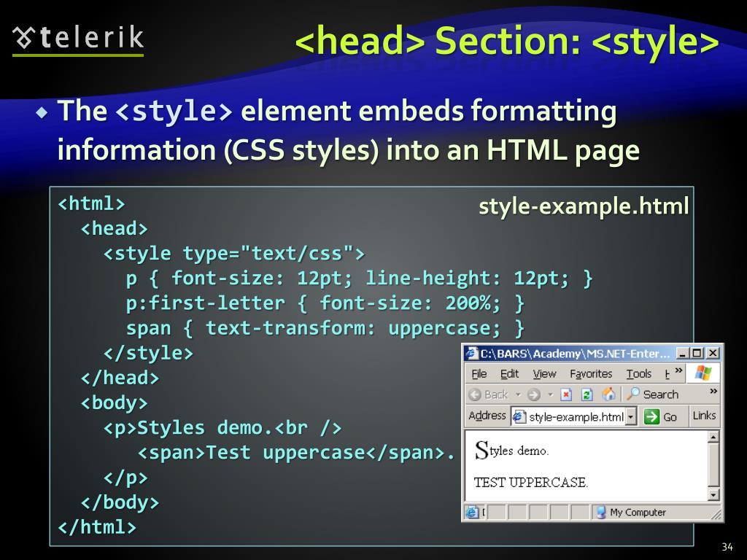
Task: Click the Links toolbar label
Action: point(704,415)
